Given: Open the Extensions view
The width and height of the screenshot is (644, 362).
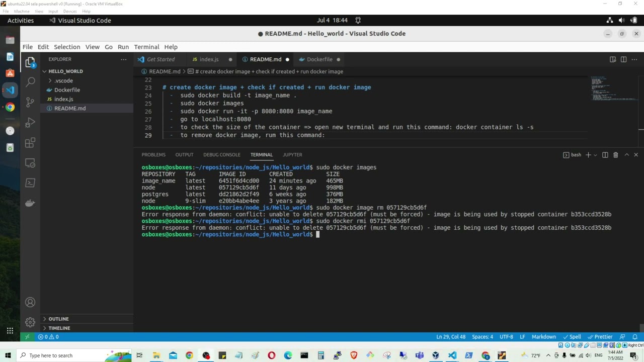Looking at the screenshot, I should [30, 143].
